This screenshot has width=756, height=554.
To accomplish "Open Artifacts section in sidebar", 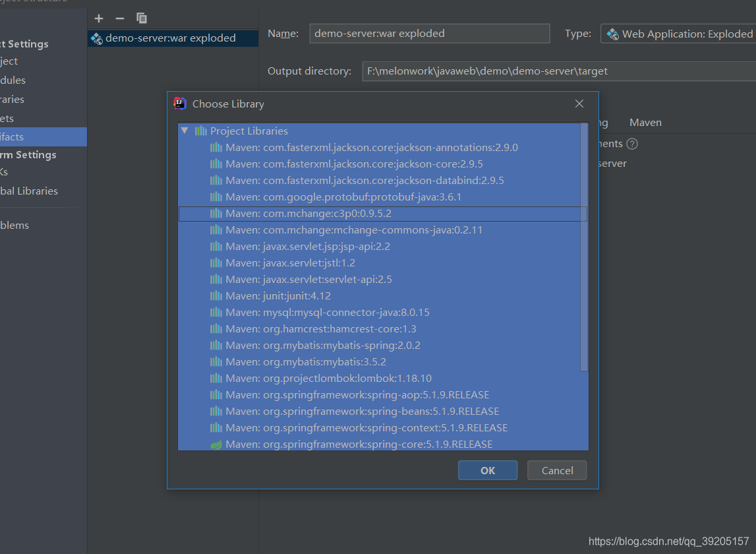I will click(x=44, y=137).
